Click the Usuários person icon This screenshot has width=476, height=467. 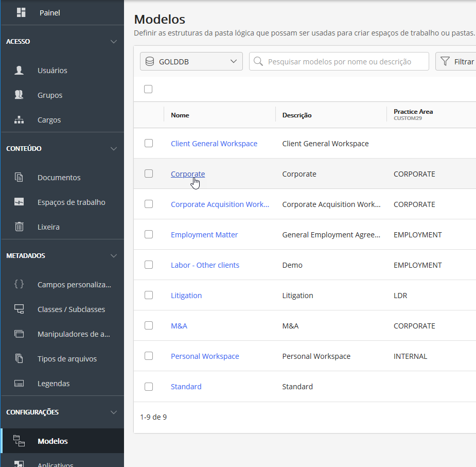(19, 71)
